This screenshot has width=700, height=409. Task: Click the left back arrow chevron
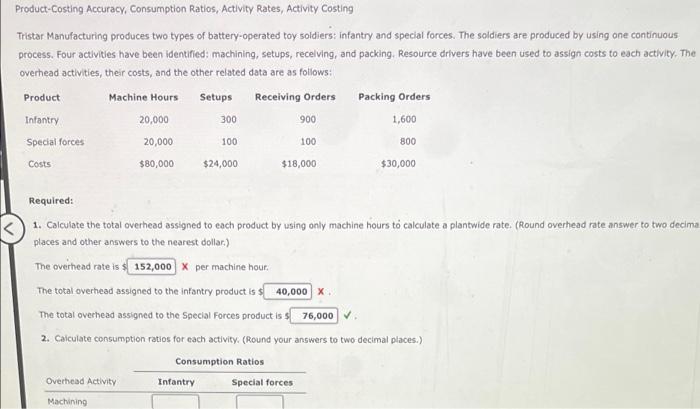pos(9,229)
